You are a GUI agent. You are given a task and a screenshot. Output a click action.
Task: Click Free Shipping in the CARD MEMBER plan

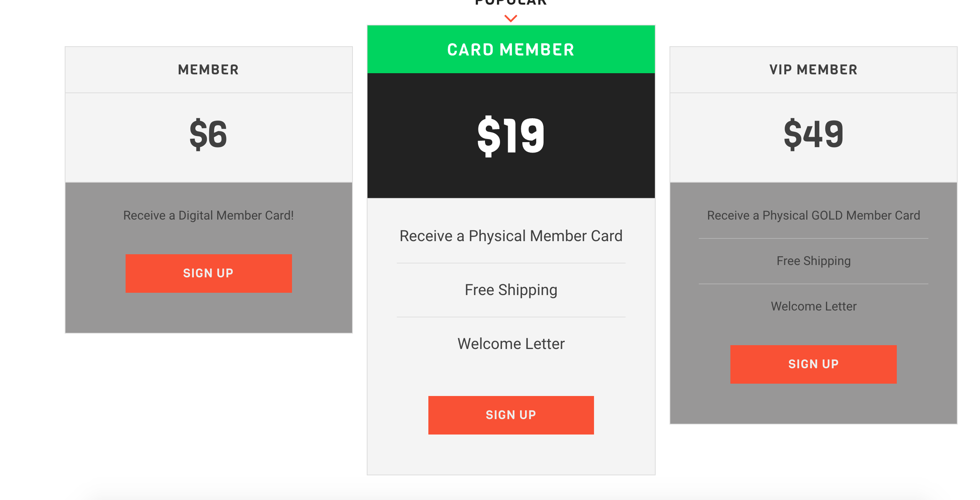pos(511,290)
